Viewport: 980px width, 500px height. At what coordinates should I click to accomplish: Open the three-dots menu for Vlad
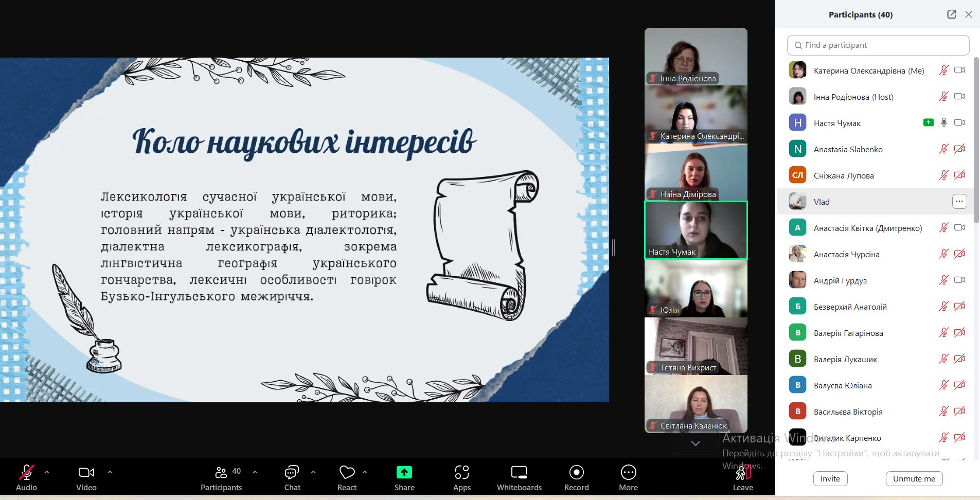point(959,202)
